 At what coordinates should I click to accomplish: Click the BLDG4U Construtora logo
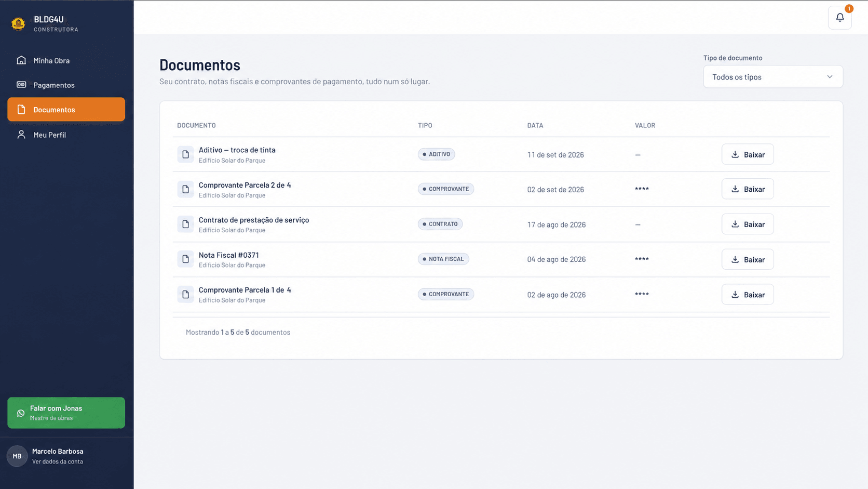pyautogui.click(x=18, y=23)
